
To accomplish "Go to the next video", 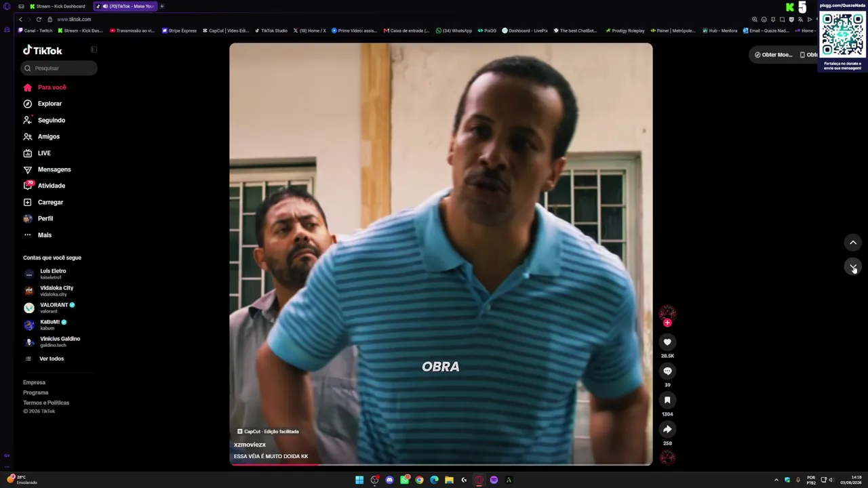I will pos(853,266).
